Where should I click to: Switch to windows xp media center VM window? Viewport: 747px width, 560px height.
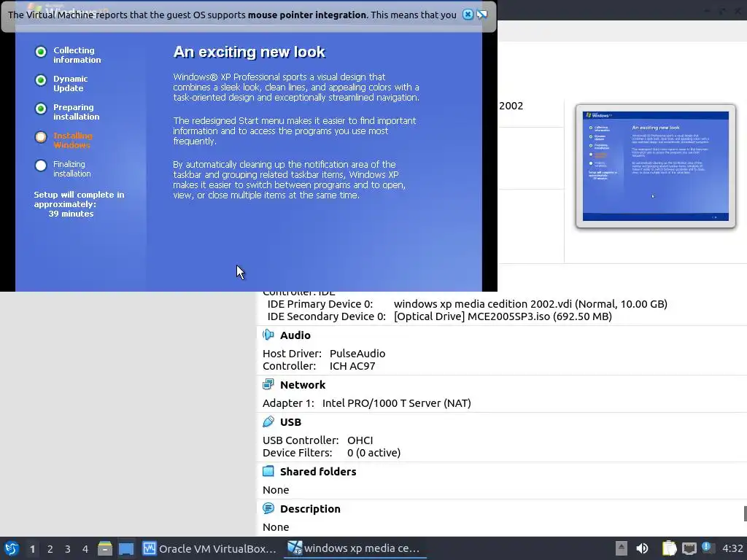[x=355, y=548]
